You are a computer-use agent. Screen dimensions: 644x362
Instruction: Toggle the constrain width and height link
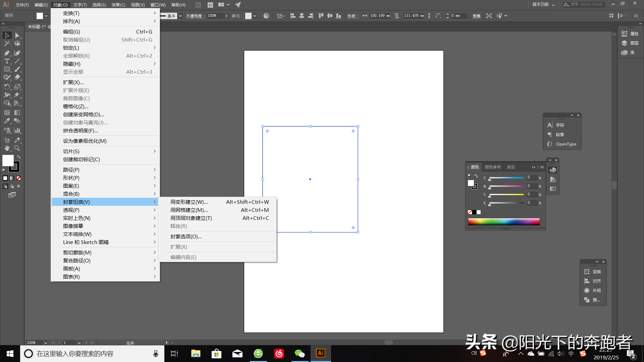tap(397, 16)
